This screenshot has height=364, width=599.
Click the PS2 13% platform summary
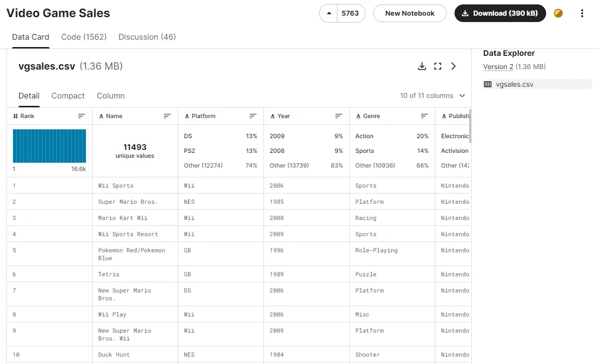coord(220,151)
